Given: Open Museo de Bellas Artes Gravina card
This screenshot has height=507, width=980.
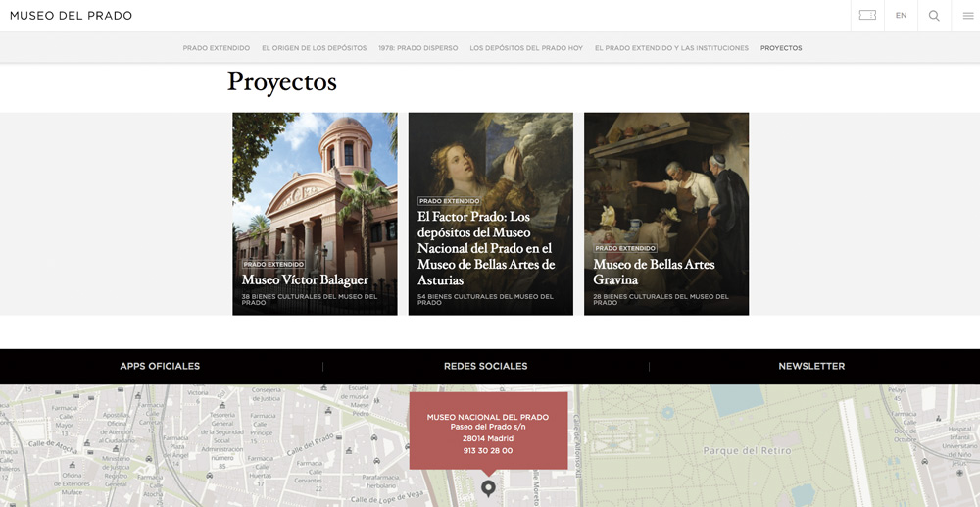Looking at the screenshot, I should [x=665, y=214].
